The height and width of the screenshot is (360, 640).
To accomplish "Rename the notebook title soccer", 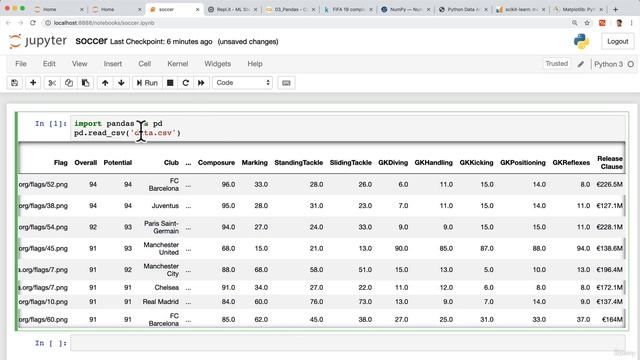I will pos(91,41).
